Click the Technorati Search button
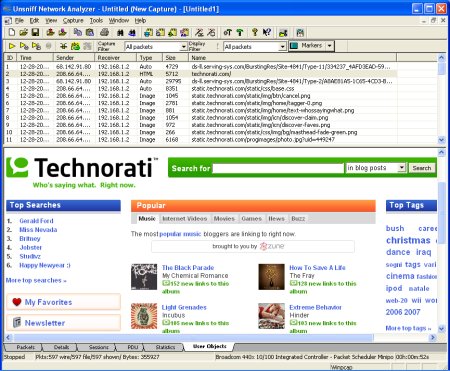The width and height of the screenshot is (450, 371). point(422,168)
